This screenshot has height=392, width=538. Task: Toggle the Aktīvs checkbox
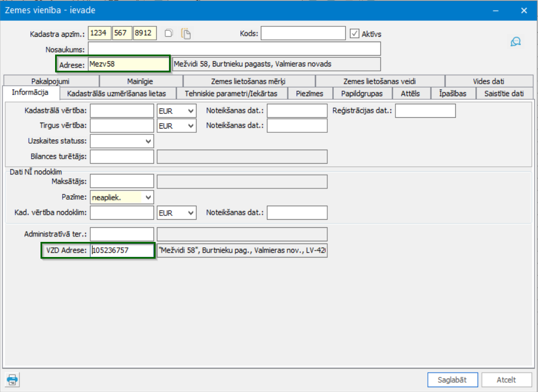click(354, 33)
